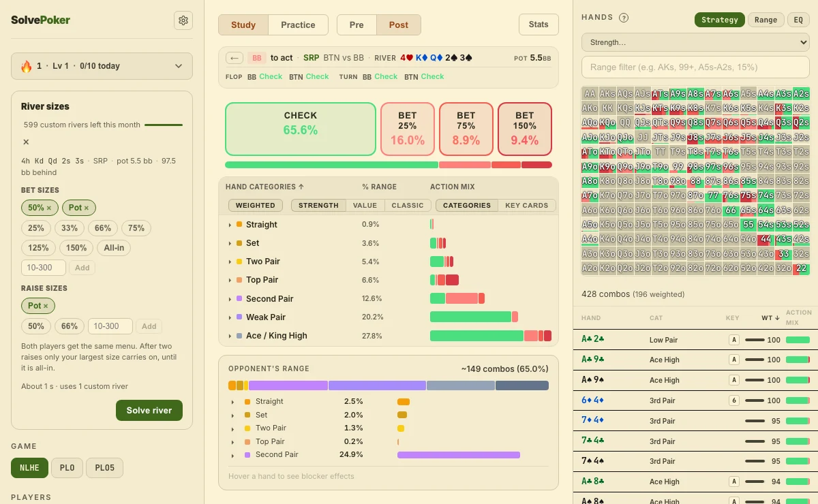Remove the Pot bet size chip
Viewport: 818px width, 504px height.
pos(87,208)
